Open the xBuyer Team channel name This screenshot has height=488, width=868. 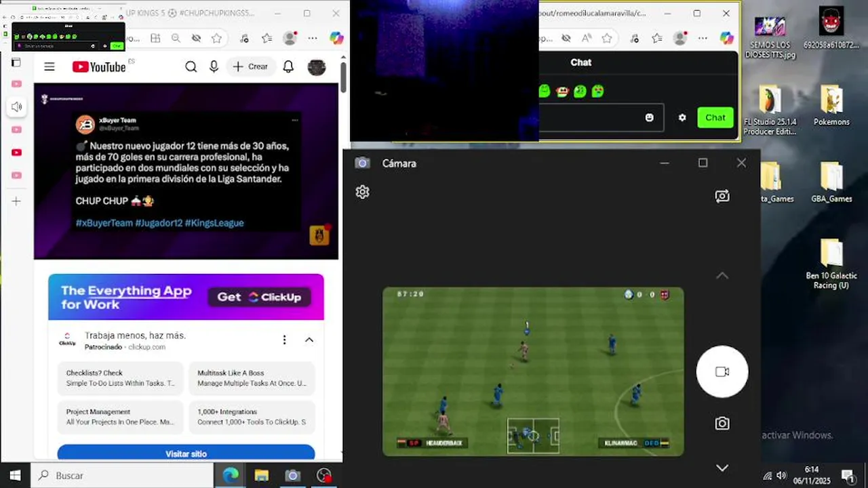pyautogui.click(x=117, y=120)
